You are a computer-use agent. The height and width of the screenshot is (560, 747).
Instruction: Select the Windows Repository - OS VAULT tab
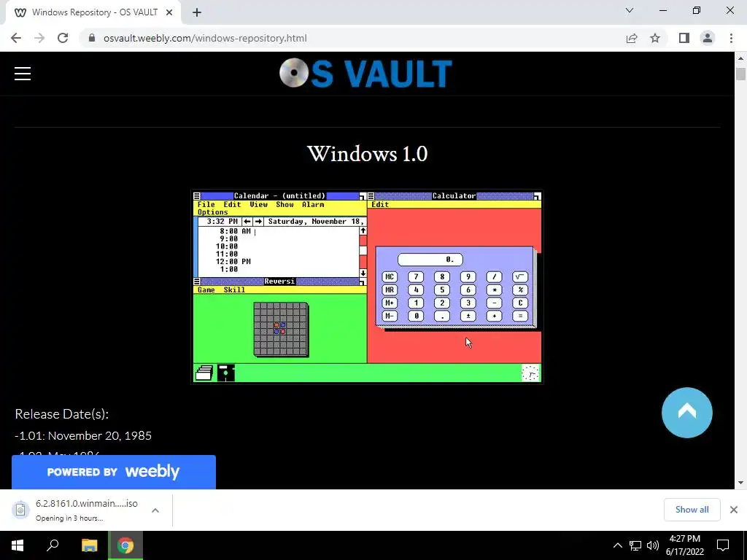(x=93, y=12)
